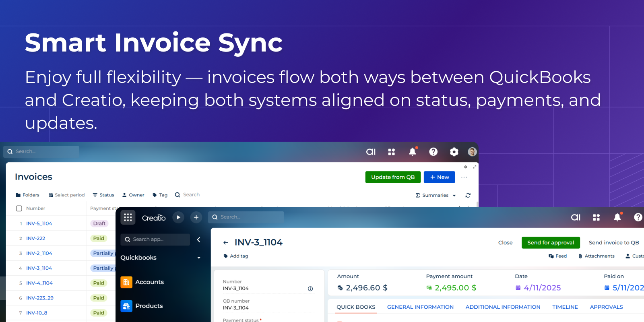Collapse the side panel with the chevron
644x322 pixels.
tap(198, 239)
